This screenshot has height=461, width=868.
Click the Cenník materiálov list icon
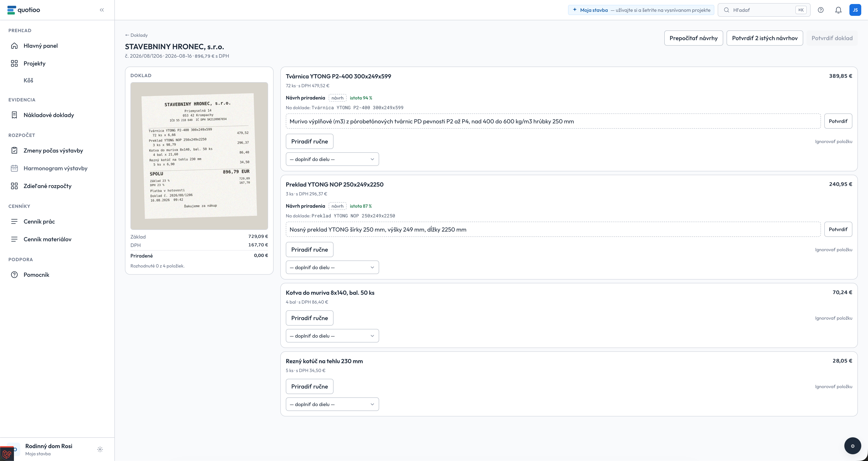point(14,239)
